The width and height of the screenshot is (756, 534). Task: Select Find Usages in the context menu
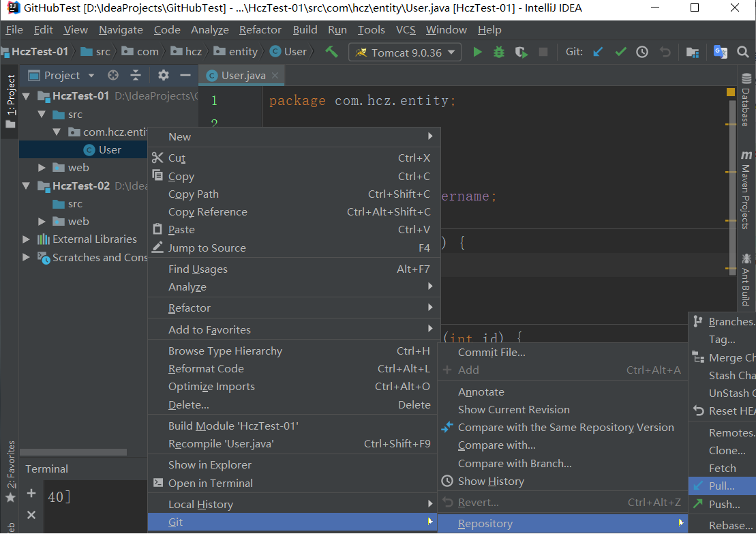294,269
